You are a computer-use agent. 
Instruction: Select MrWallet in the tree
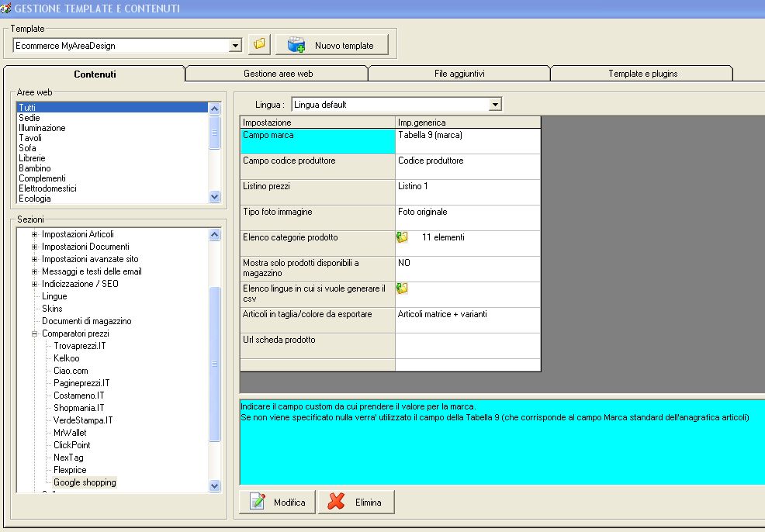[x=70, y=433]
